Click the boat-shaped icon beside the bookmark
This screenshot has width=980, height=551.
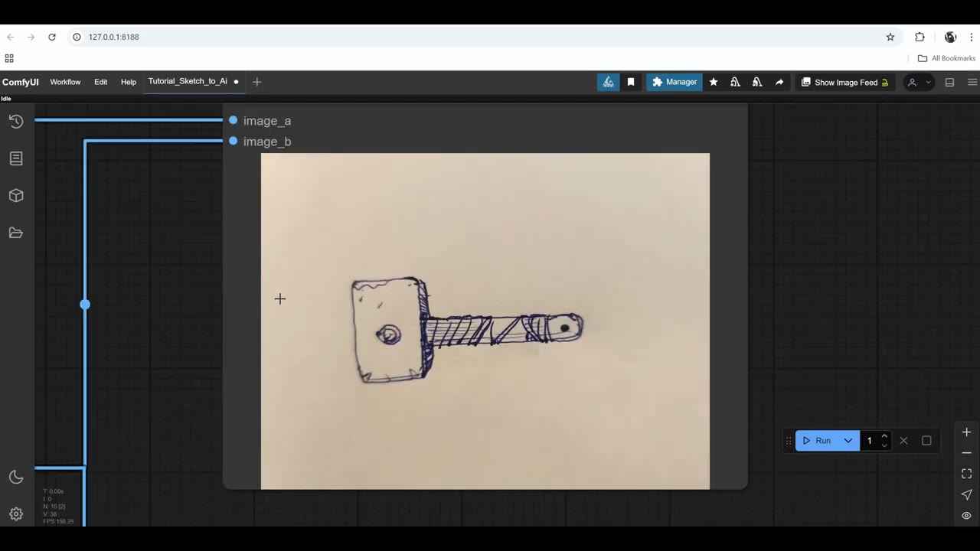(608, 82)
